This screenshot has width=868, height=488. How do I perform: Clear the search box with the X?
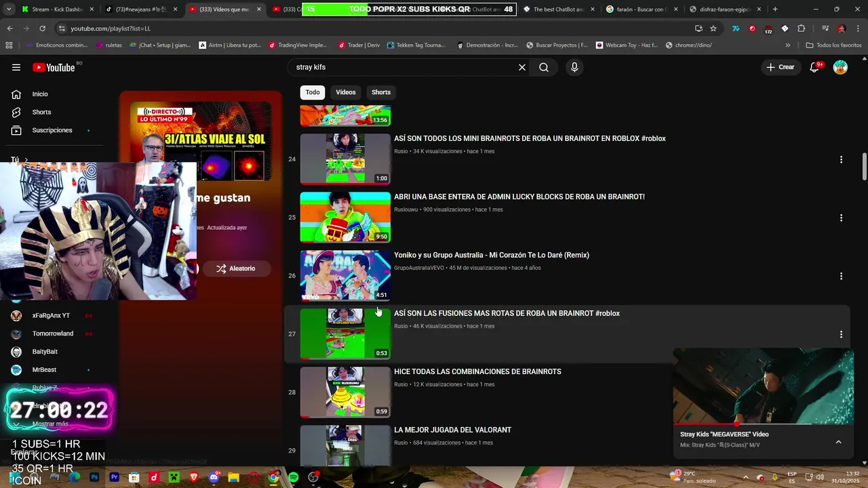522,67
